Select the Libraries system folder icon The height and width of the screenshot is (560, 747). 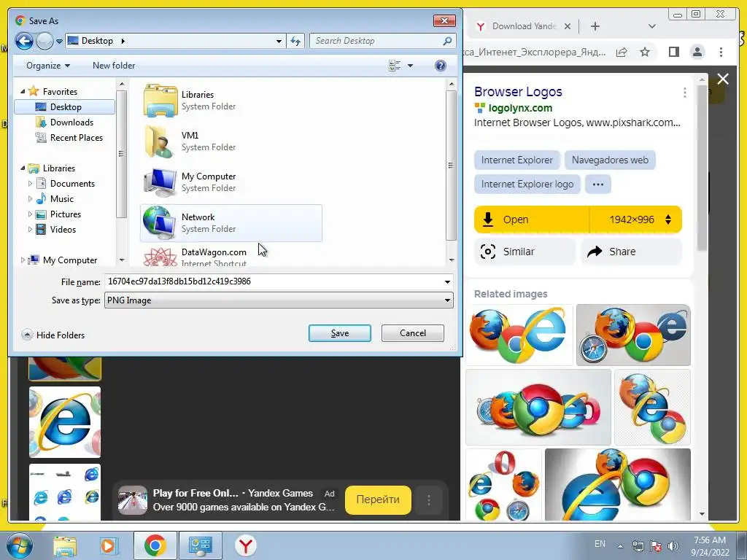click(160, 101)
